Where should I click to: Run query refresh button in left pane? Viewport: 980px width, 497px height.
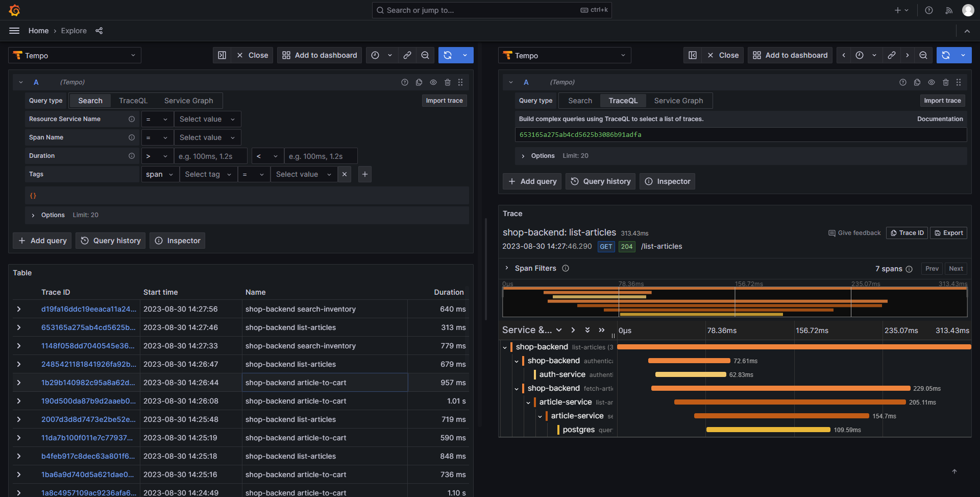(448, 55)
